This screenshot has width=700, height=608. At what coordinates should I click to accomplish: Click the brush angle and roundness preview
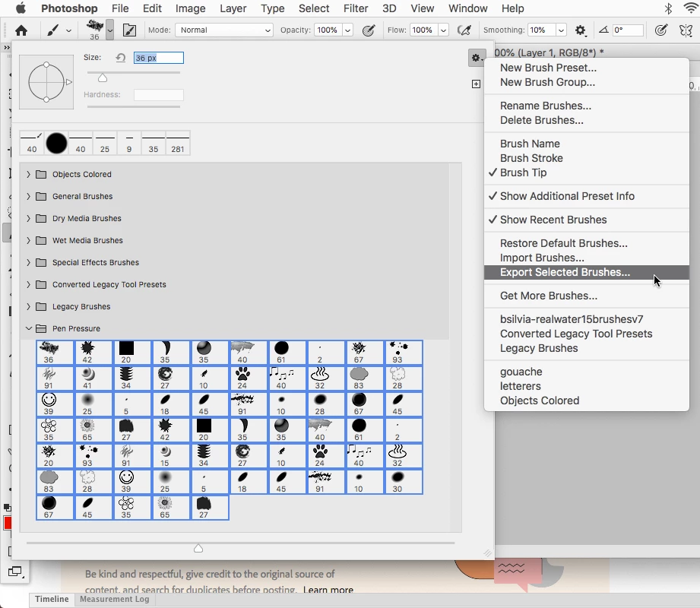[46, 82]
